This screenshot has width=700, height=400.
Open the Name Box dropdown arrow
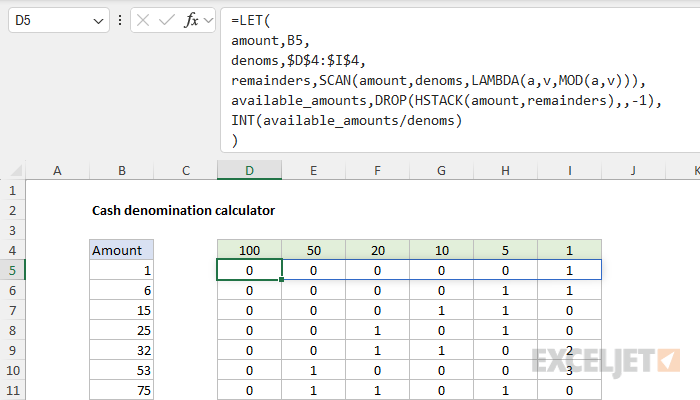98,21
